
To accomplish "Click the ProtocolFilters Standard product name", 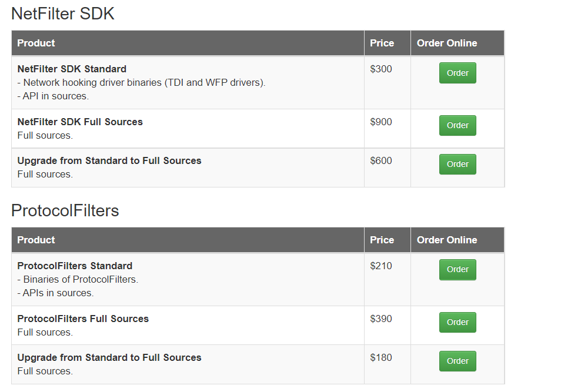I will [x=75, y=266].
